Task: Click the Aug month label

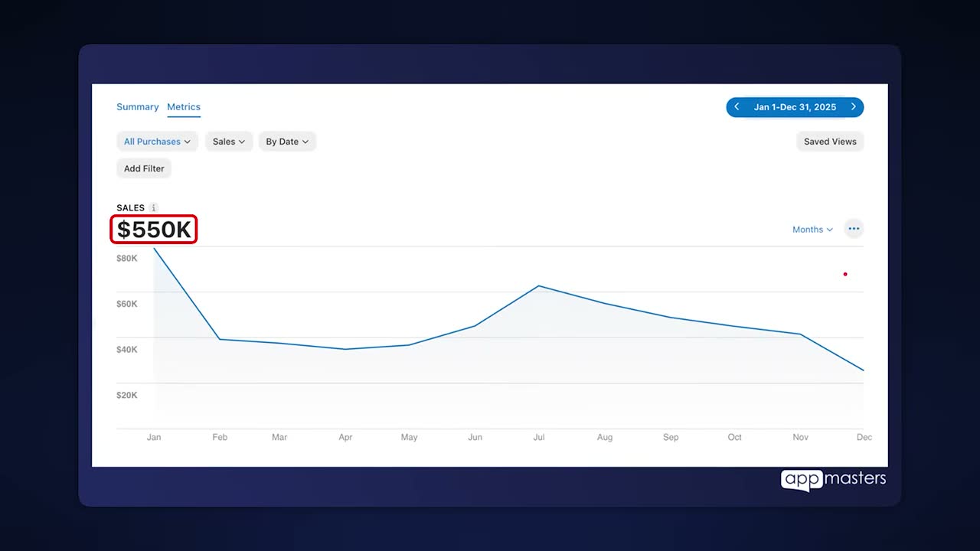Action: (605, 438)
